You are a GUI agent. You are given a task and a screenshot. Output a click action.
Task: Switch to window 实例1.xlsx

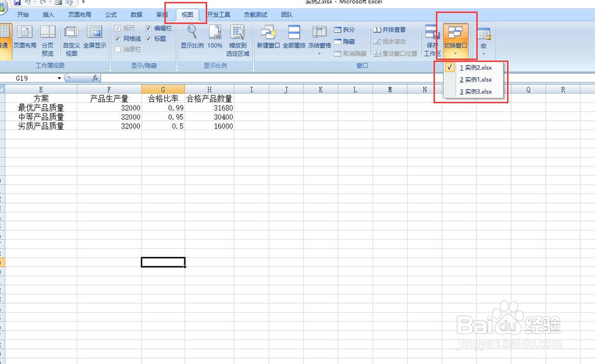click(474, 80)
